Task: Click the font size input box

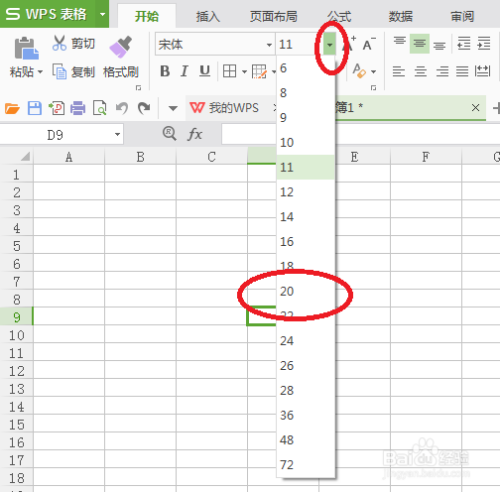Action: point(299,44)
